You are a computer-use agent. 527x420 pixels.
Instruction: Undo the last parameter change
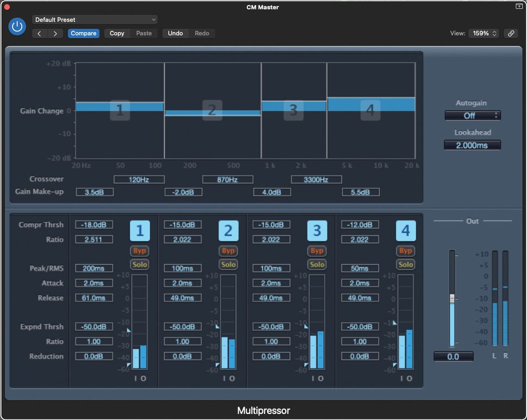tap(175, 33)
